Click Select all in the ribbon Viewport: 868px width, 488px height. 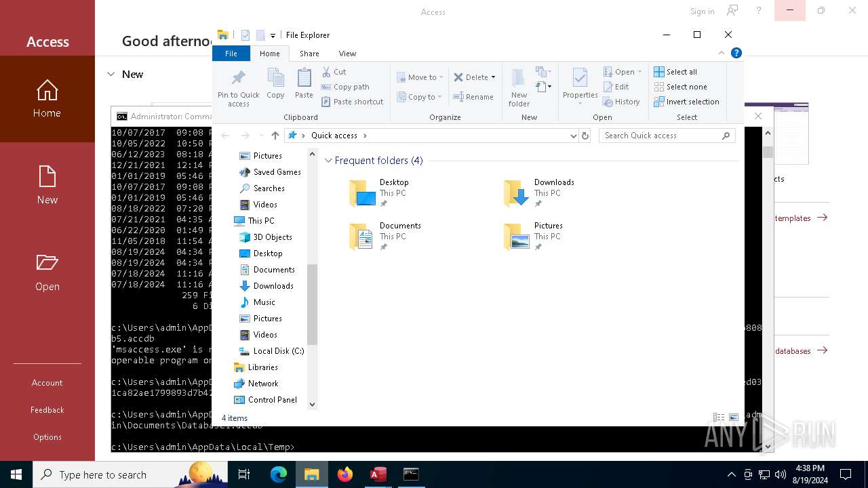[x=675, y=72]
